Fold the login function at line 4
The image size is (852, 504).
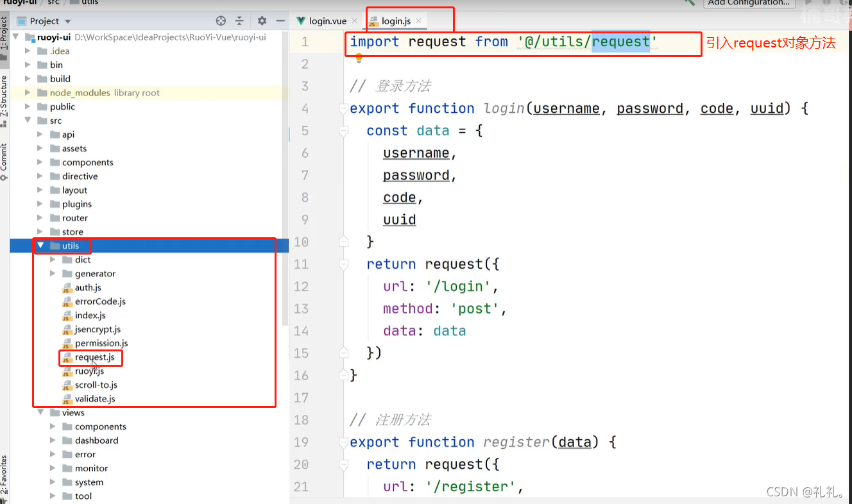click(344, 109)
